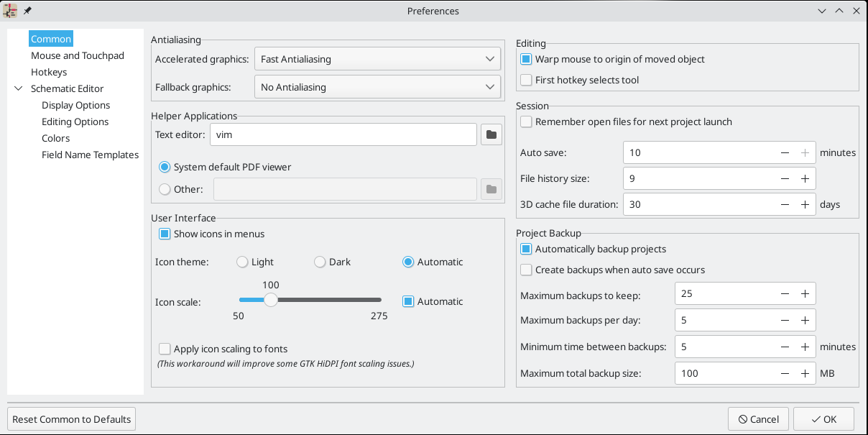Increase File history size with plus button
868x435 pixels.
805,178
